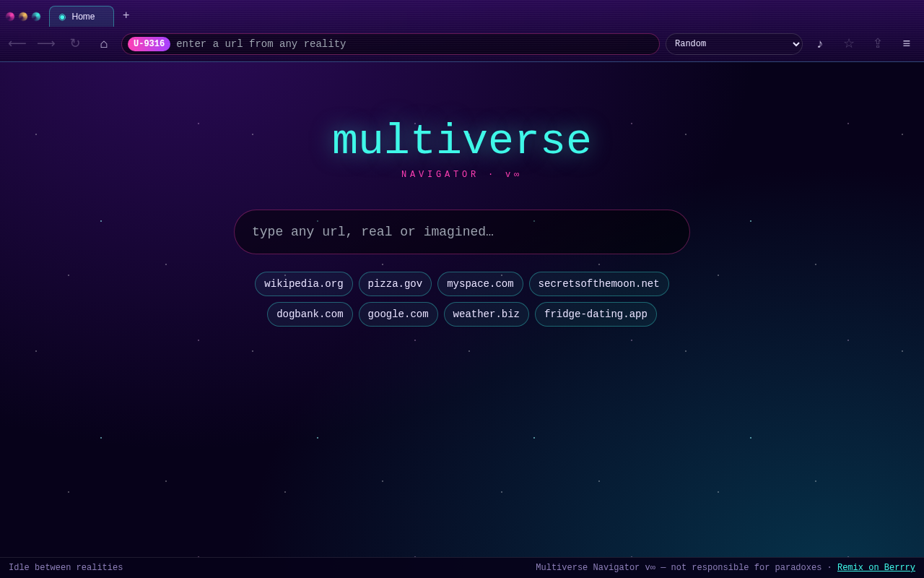
Task: Click the red window control dot
Action: (10, 17)
